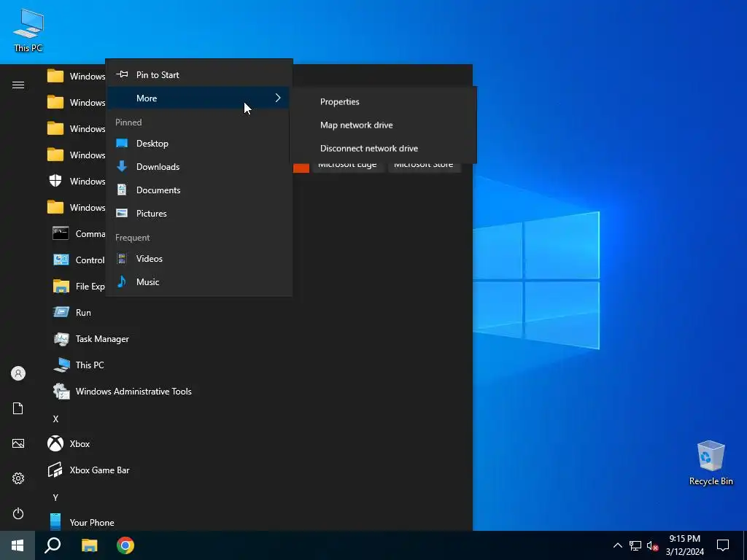Viewport: 747px width, 560px height.
Task: Show hidden system tray icons
Action: 617,545
